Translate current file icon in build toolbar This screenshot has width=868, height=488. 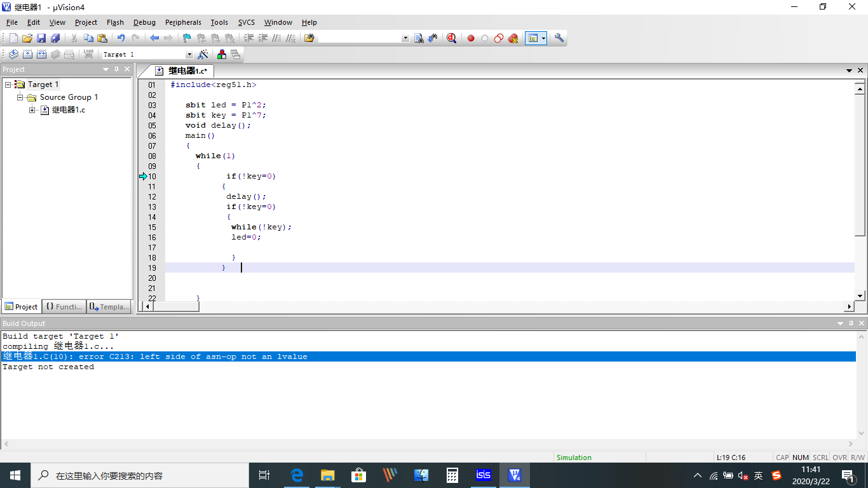point(13,55)
